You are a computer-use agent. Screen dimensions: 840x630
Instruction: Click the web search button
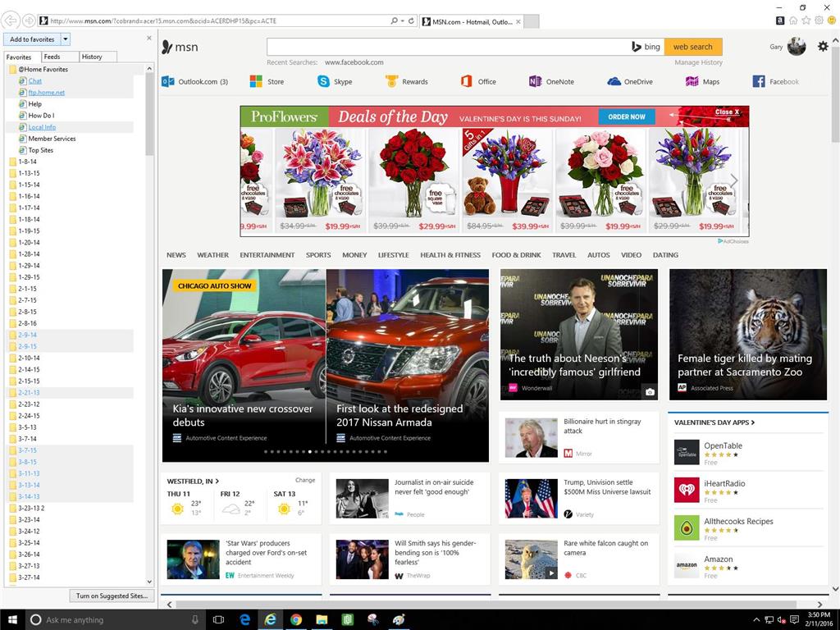point(693,47)
